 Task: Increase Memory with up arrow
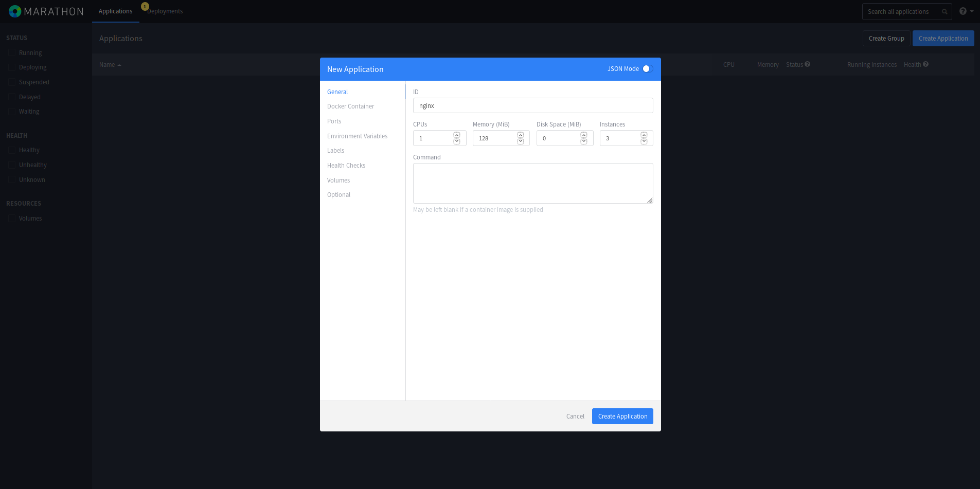[521, 135]
